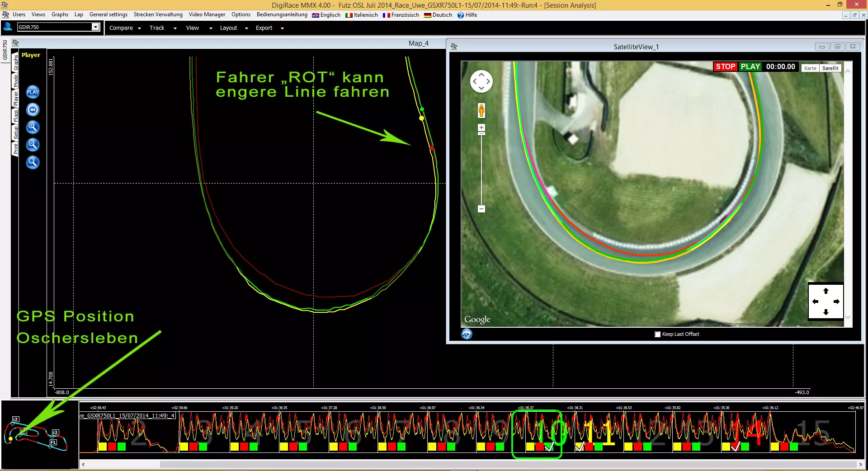Switch to the Setup side tab
This screenshot has height=471, width=868.
[x=15, y=132]
